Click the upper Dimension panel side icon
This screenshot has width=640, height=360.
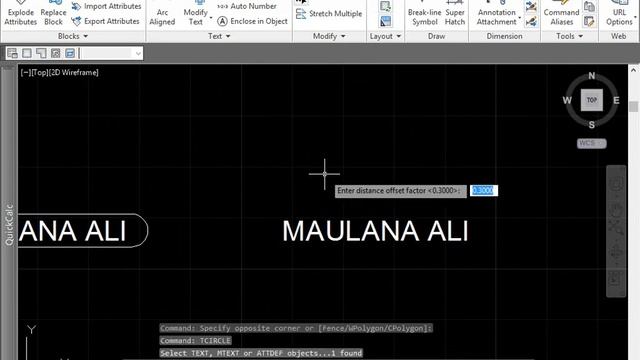[x=531, y=6]
